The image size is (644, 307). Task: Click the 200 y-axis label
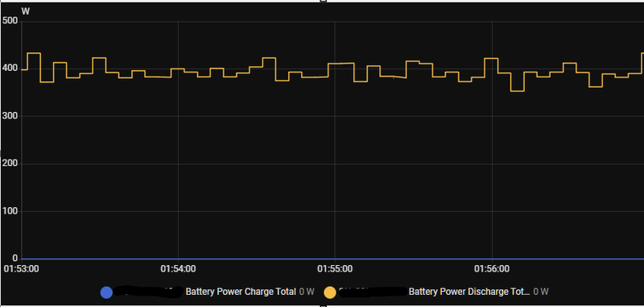[10, 164]
